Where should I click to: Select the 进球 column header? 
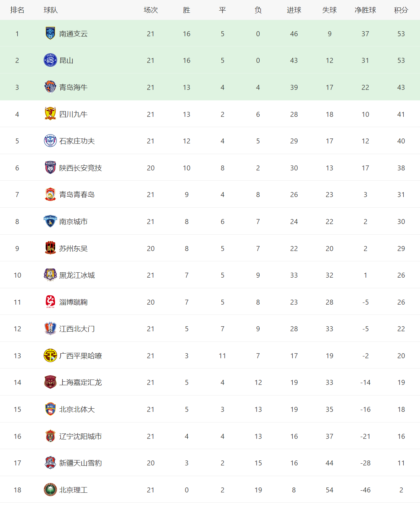pos(294,10)
